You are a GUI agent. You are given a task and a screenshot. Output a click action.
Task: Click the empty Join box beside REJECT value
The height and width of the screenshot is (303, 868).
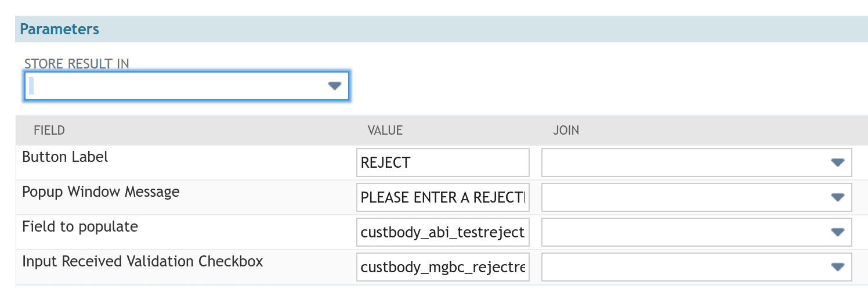point(696,163)
